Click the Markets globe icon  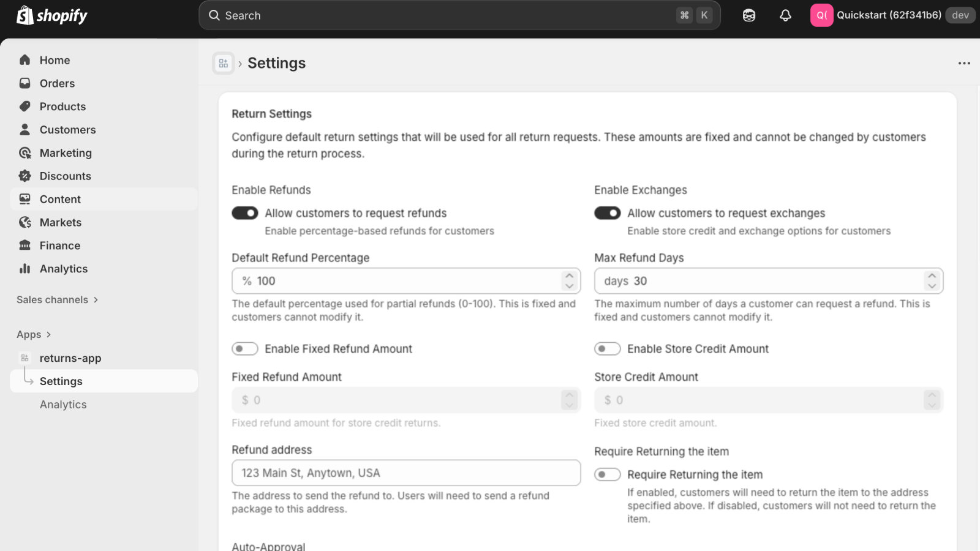24,222
